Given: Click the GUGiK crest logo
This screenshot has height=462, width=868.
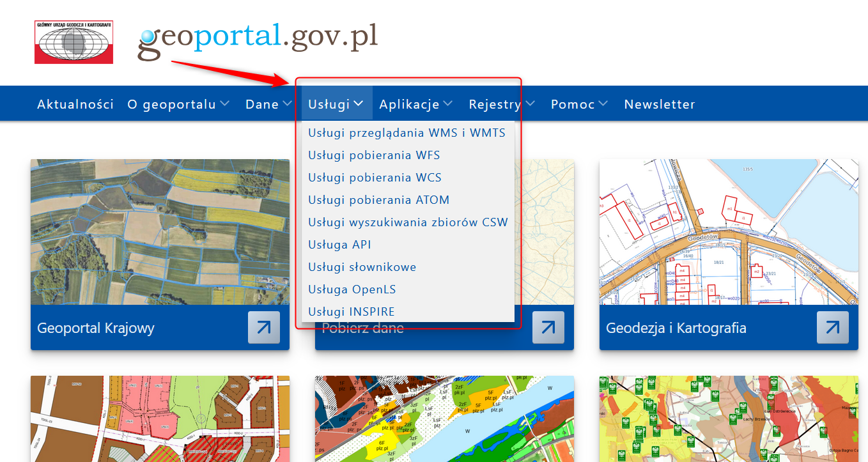Looking at the screenshot, I should 73,42.
